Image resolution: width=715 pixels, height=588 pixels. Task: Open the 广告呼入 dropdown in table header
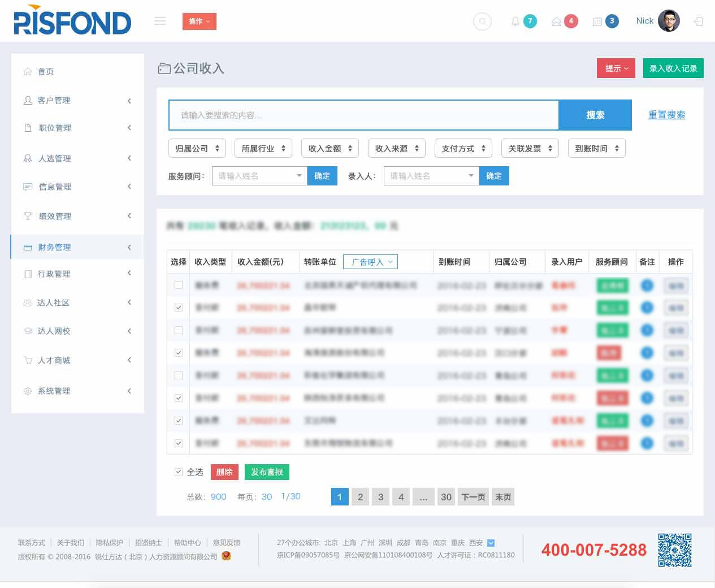(371, 262)
